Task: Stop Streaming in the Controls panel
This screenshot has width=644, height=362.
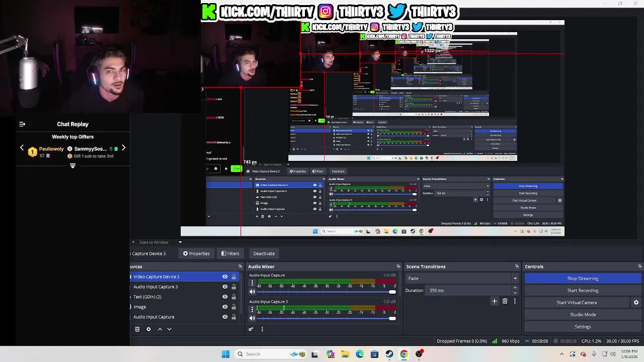Action: coord(583,279)
